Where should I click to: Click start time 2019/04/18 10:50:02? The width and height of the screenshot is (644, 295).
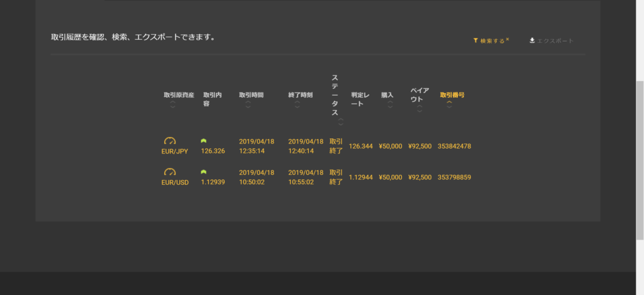coord(257,177)
